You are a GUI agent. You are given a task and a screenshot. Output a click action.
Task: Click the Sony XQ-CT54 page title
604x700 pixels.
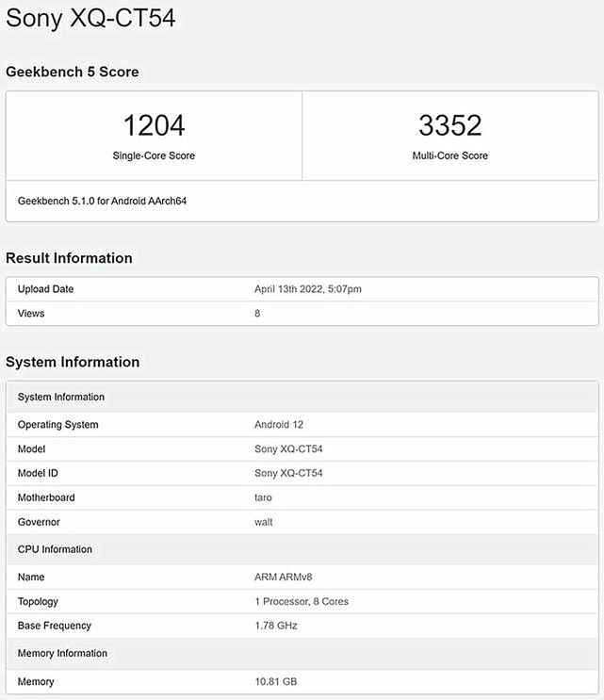click(x=90, y=19)
